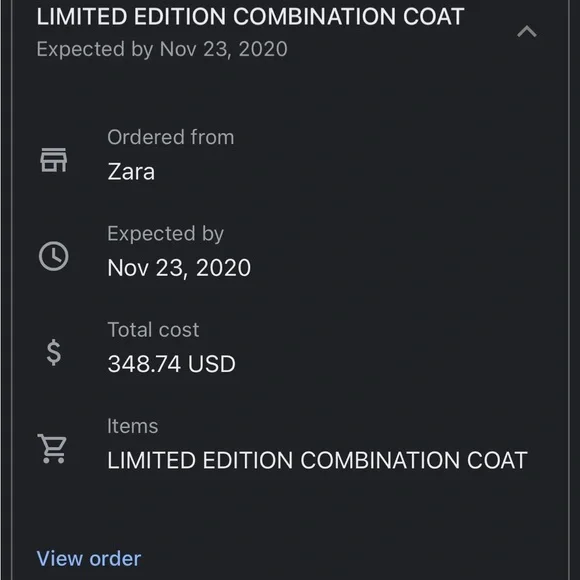Click the word COAT in the items row
Screen dimensions: 580x580
(497, 460)
